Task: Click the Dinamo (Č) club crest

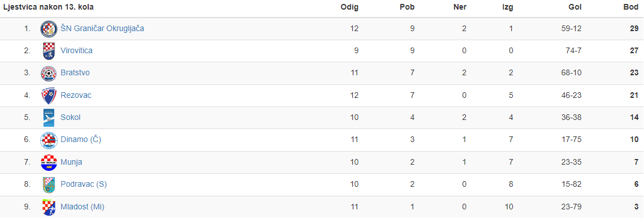Action: click(49, 140)
